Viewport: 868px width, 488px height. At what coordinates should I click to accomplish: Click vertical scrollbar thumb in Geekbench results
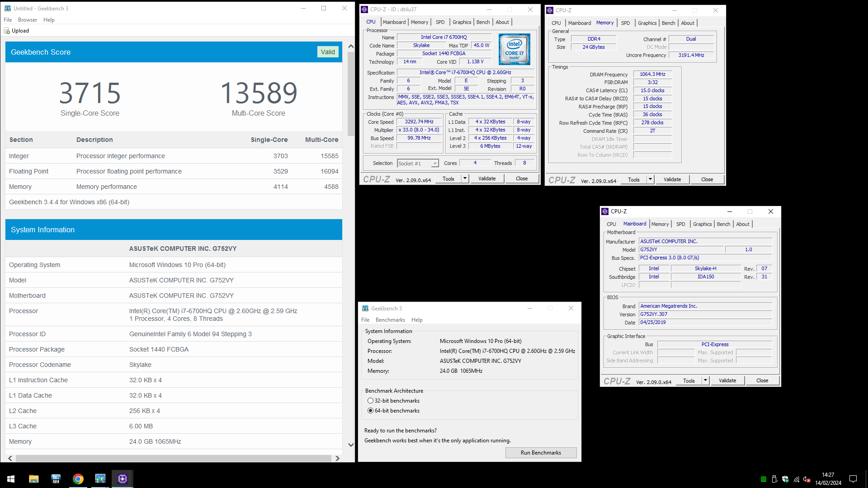(351, 93)
